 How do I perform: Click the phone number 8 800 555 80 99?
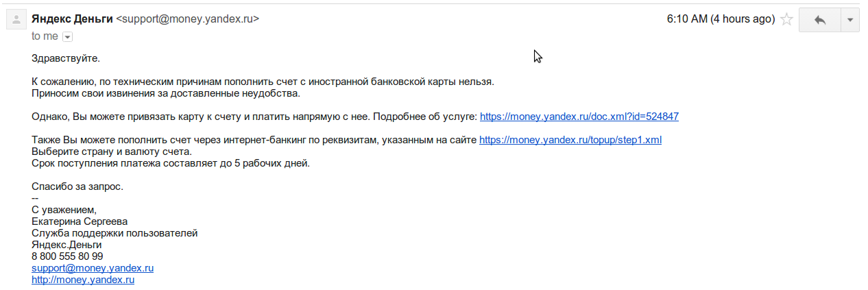click(x=67, y=256)
